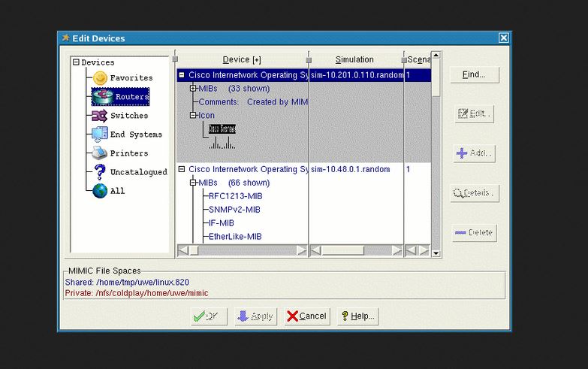Click vertical scrollbar up arrow
The height and width of the screenshot is (369, 588).
click(x=436, y=55)
